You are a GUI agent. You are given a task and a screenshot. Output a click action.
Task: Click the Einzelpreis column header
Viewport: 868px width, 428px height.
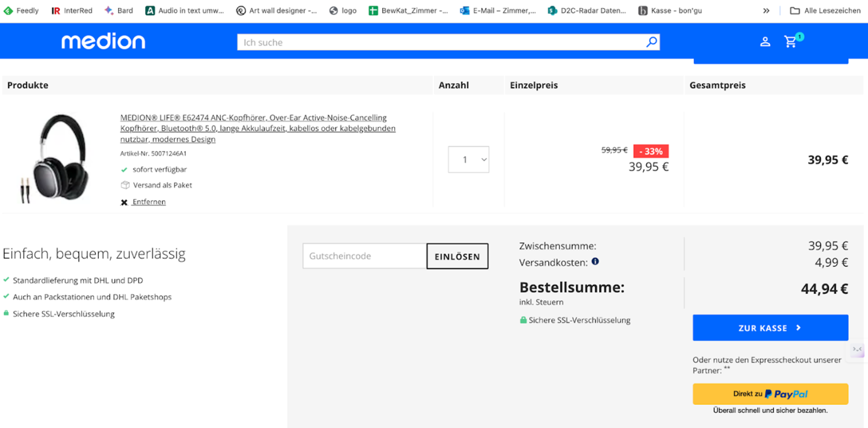pos(534,85)
